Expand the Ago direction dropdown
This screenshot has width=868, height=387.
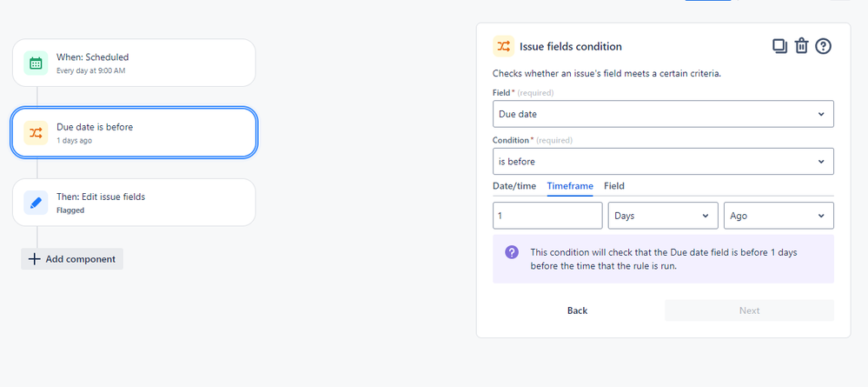pyautogui.click(x=779, y=216)
